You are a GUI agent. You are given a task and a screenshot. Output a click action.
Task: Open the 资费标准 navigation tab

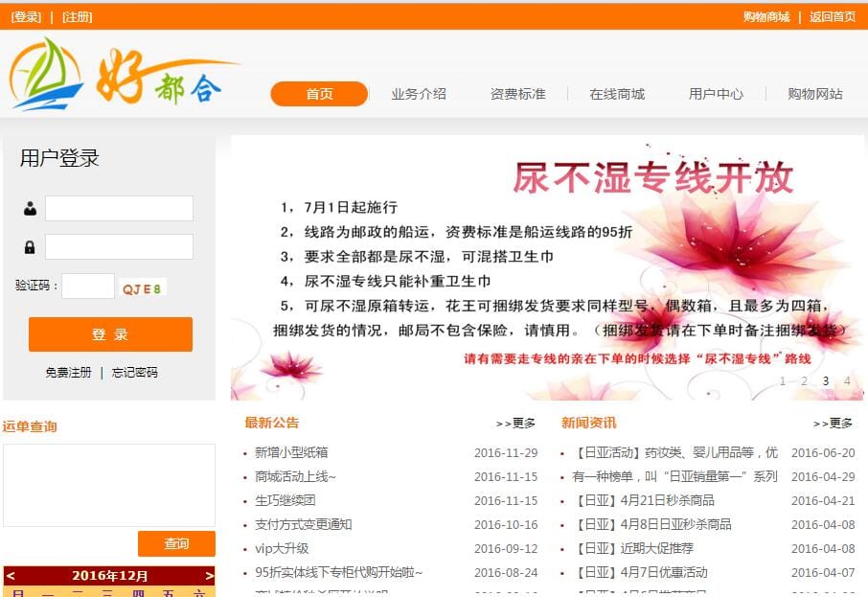[517, 94]
